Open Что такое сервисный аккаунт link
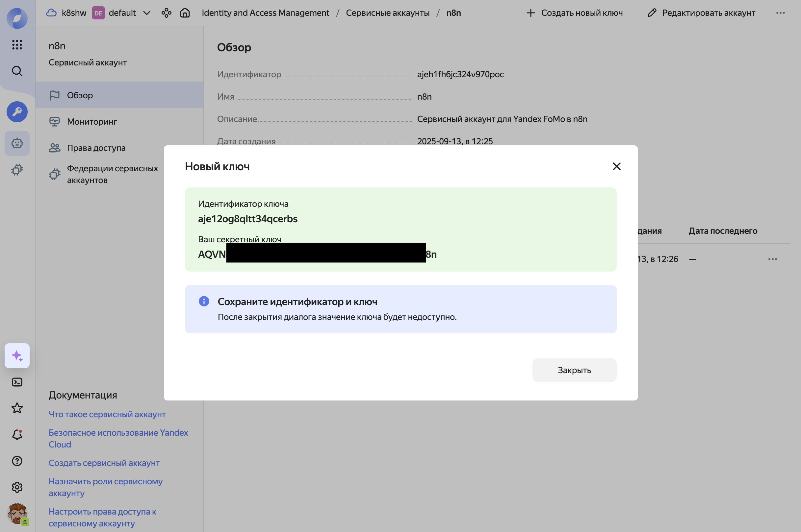801x532 pixels. pos(107,414)
